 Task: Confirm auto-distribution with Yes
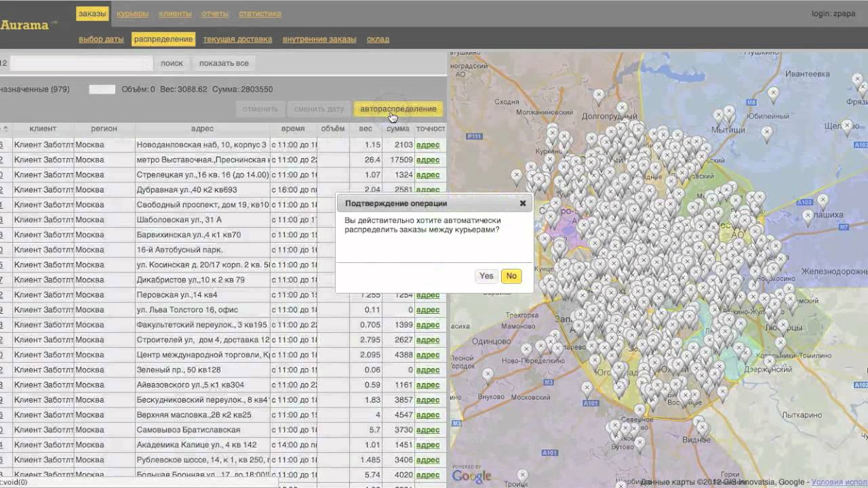pos(486,276)
